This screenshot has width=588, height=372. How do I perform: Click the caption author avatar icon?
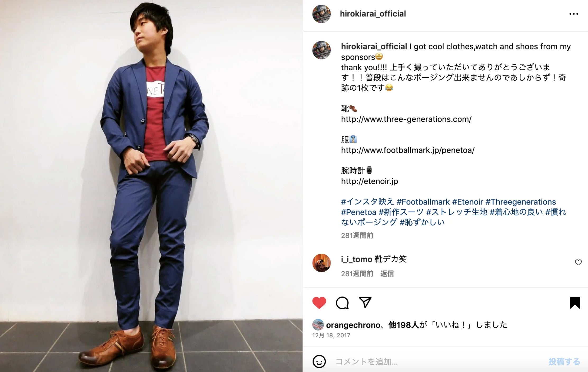tap(321, 50)
